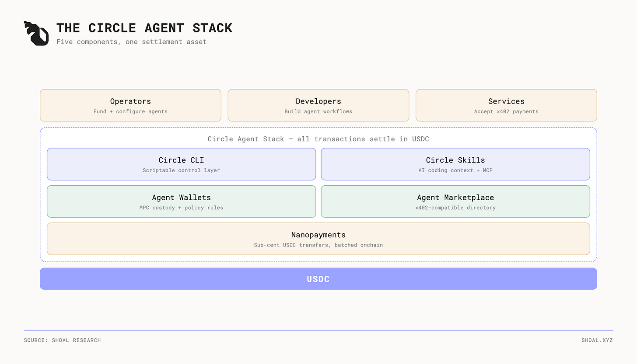The width and height of the screenshot is (637, 364).
Task: Click 'MPC custody + policy rules' text
Action: pyautogui.click(x=181, y=208)
